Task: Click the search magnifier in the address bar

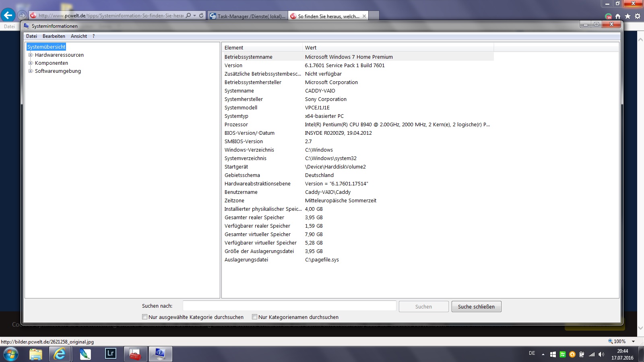Action: point(188,16)
